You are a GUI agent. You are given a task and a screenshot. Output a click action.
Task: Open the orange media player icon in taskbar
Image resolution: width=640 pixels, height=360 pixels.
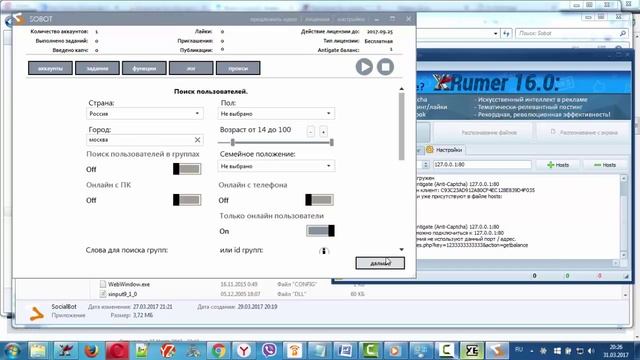395,351
